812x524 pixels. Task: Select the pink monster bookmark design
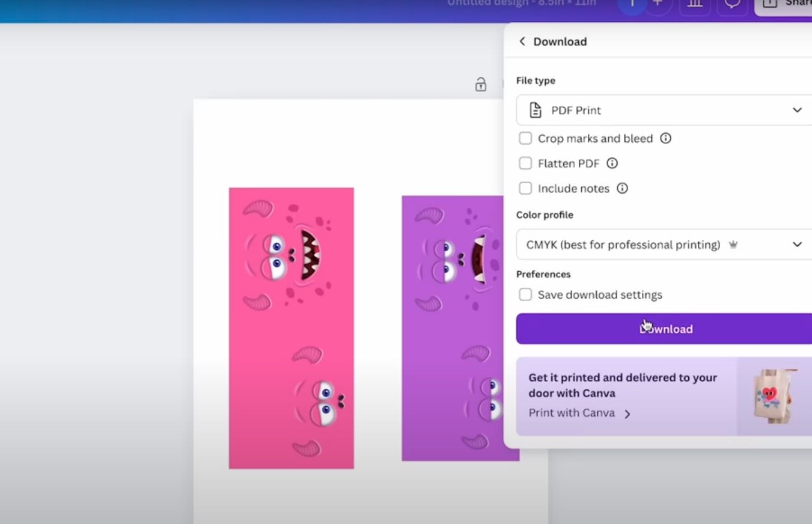click(x=292, y=328)
